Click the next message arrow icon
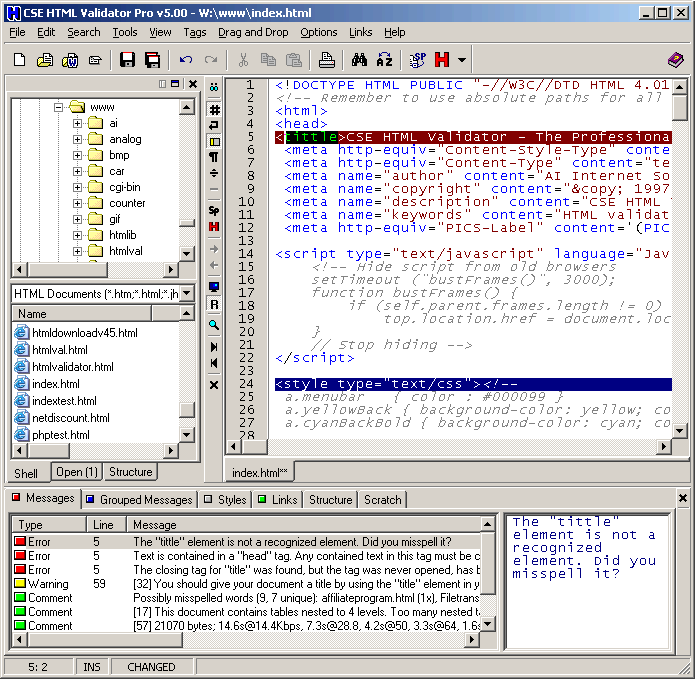 click(214, 347)
